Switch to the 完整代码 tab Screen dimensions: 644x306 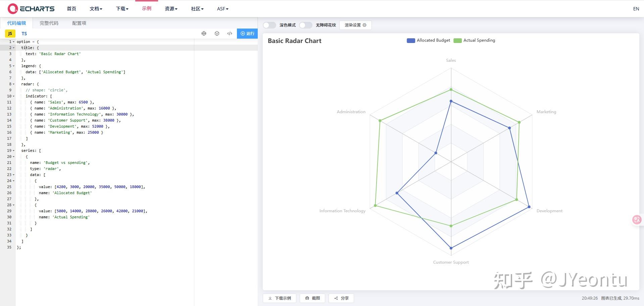click(x=49, y=23)
